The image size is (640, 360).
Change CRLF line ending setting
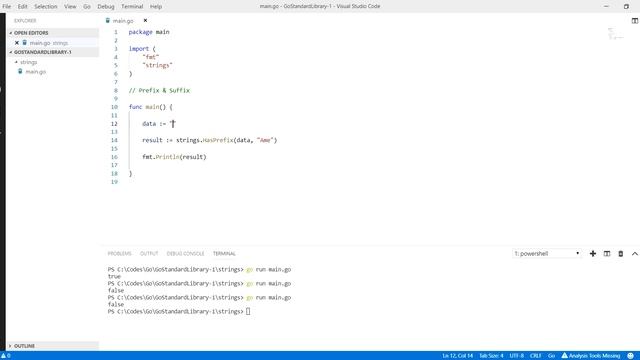tap(536, 356)
